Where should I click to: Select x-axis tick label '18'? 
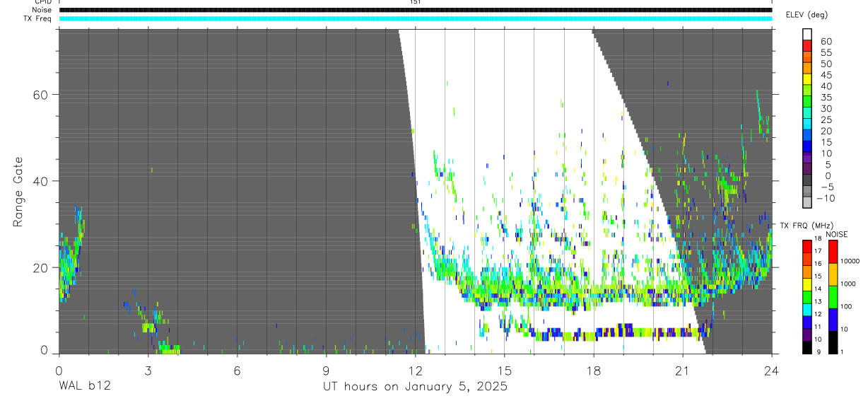coord(593,371)
